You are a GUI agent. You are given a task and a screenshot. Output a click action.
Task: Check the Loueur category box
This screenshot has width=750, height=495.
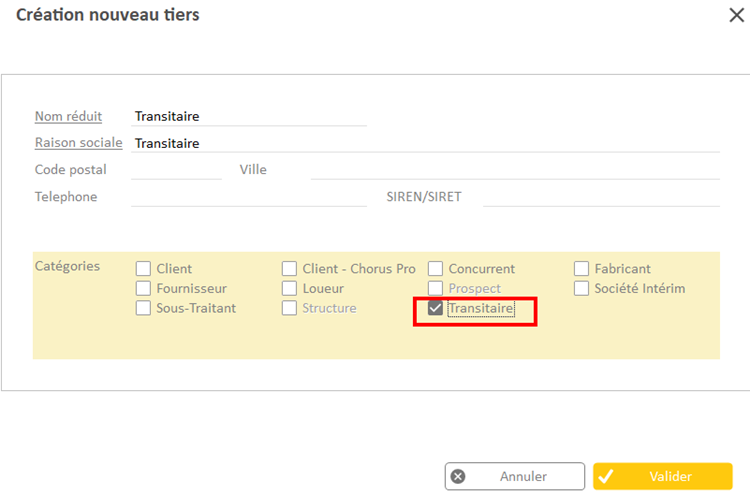tap(290, 289)
